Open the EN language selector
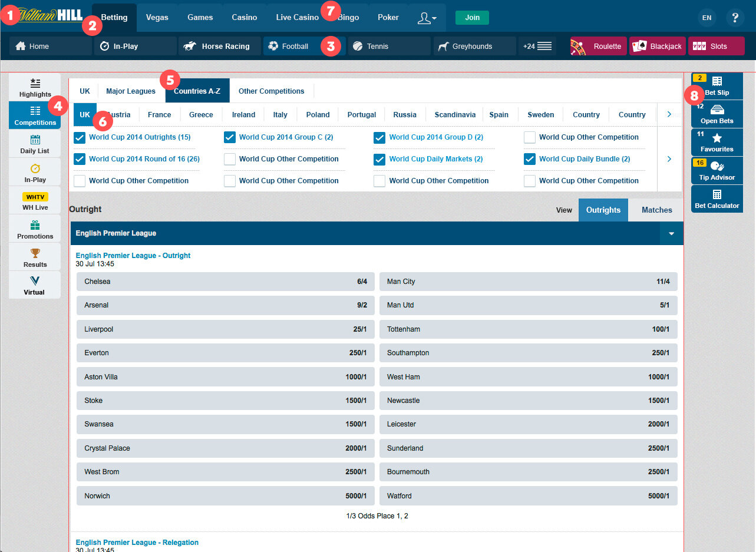 pos(707,18)
